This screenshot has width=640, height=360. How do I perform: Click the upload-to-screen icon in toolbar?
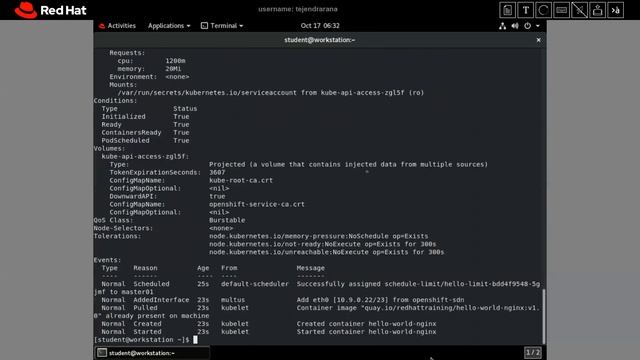pyautogui.click(x=597, y=10)
